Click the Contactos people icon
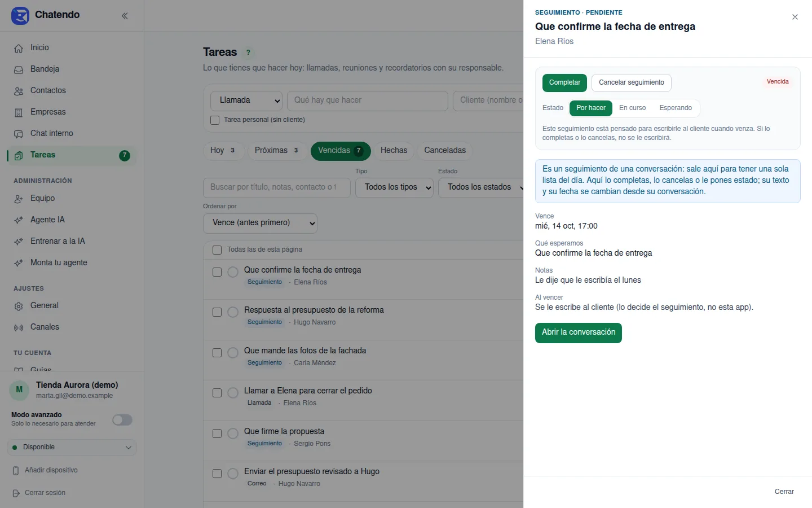The height and width of the screenshot is (508, 812). point(19,91)
